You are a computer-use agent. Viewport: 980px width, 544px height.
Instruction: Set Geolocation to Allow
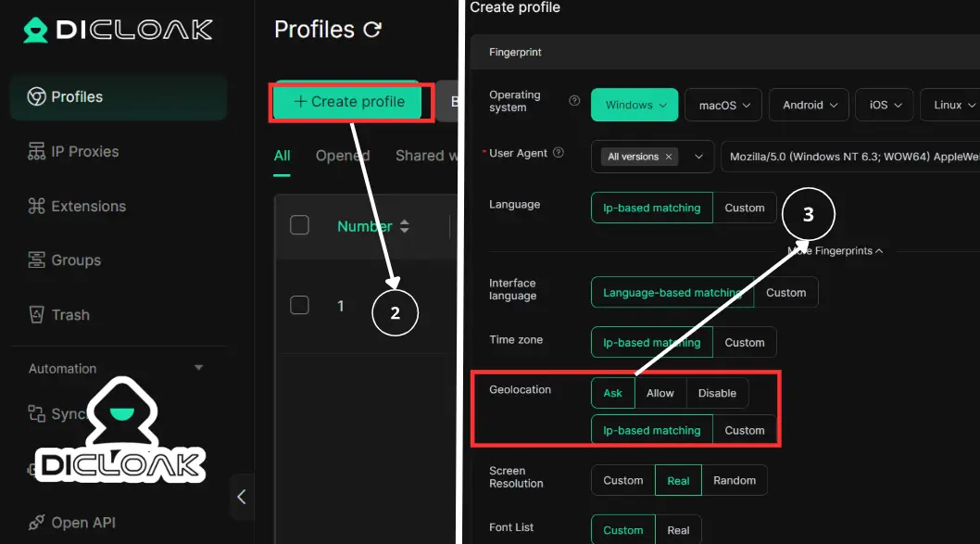(x=660, y=393)
